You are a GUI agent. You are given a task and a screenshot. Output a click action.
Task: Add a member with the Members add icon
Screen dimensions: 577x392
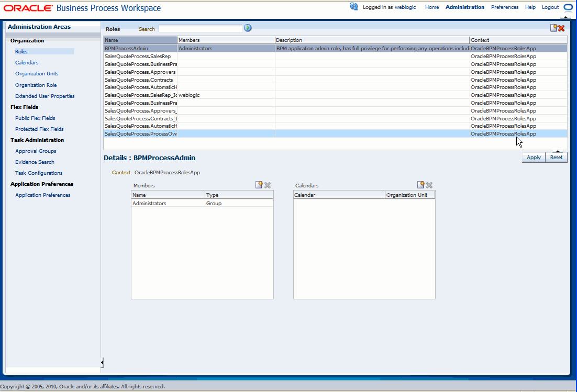(259, 185)
